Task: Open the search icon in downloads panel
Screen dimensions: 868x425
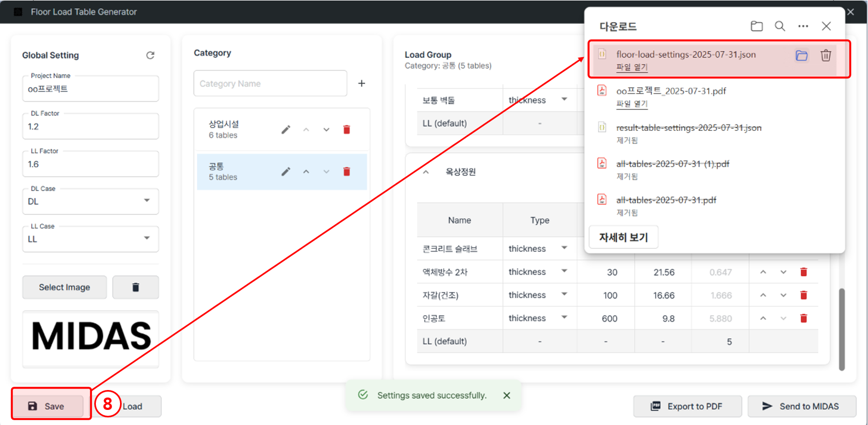Action: click(780, 26)
